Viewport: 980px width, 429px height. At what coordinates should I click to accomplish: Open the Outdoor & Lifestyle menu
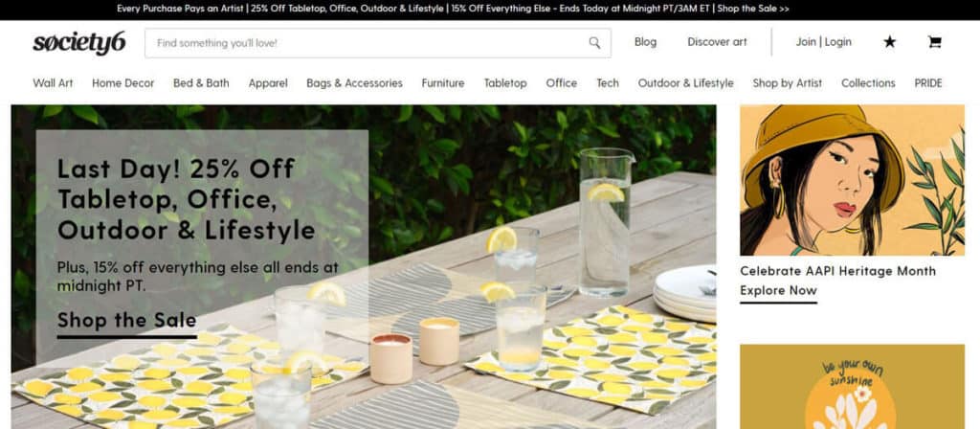685,83
